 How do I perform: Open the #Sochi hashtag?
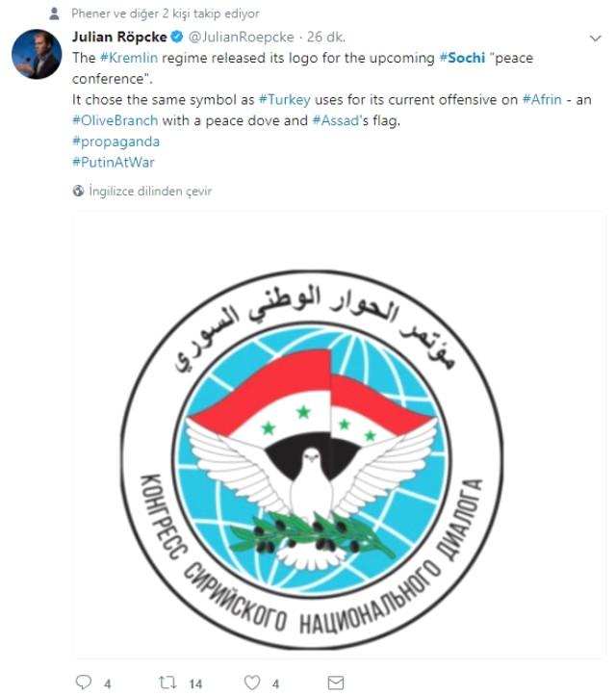click(x=462, y=58)
